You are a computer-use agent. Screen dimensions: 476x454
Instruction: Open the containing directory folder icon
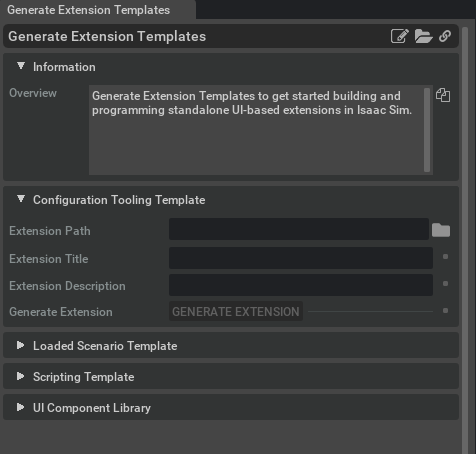click(x=423, y=36)
